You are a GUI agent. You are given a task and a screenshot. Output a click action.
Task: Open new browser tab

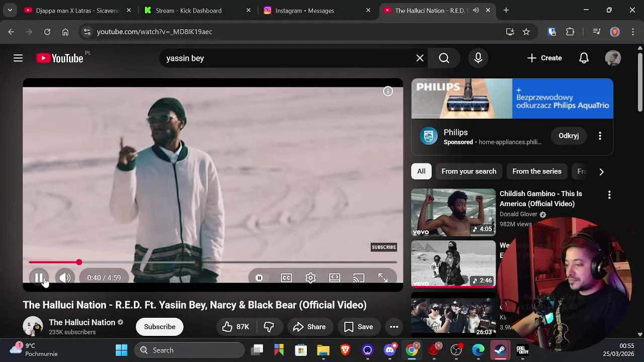click(506, 10)
